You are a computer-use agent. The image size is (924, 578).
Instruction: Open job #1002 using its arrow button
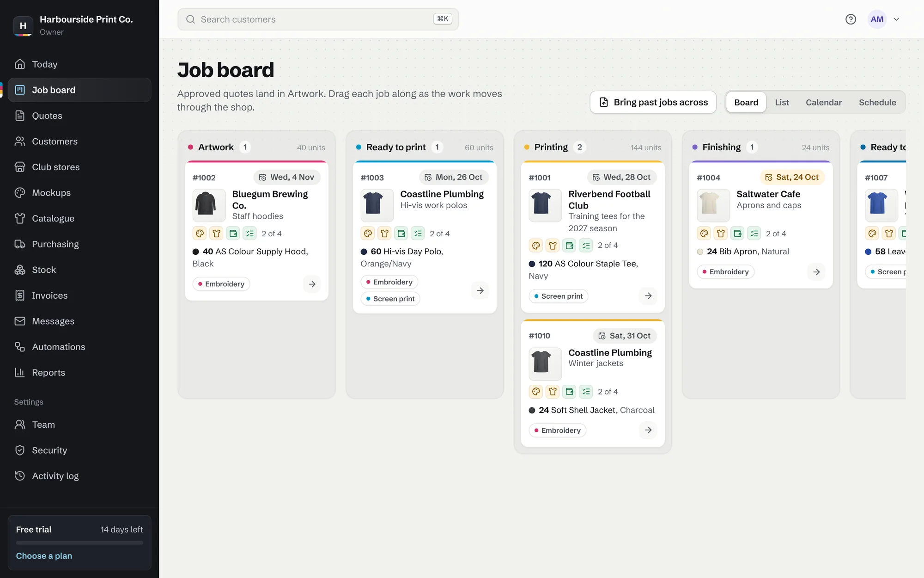coord(312,284)
